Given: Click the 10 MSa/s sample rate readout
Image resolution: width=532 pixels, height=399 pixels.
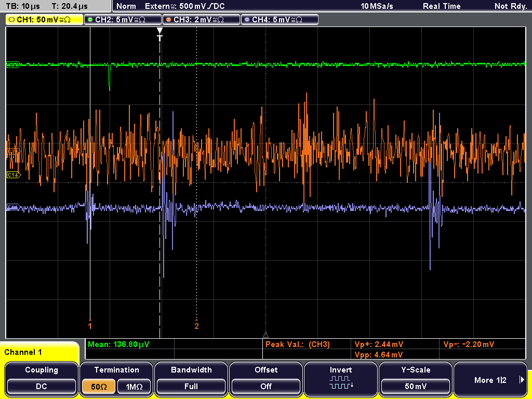Looking at the screenshot, I should (x=377, y=6).
